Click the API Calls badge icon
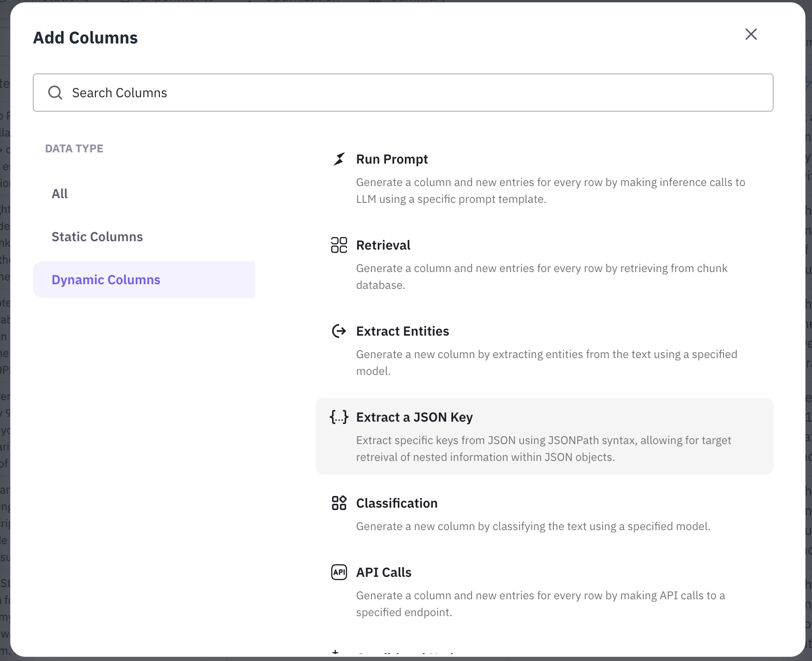 (339, 572)
